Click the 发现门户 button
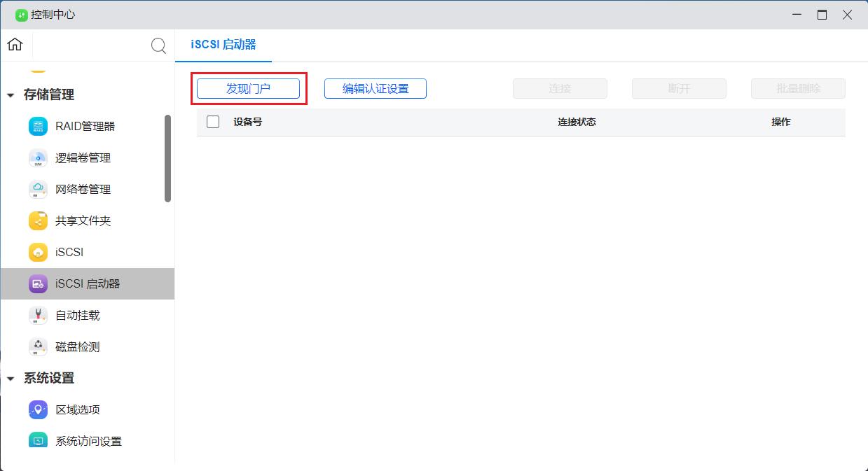The image size is (868, 471). click(x=248, y=89)
